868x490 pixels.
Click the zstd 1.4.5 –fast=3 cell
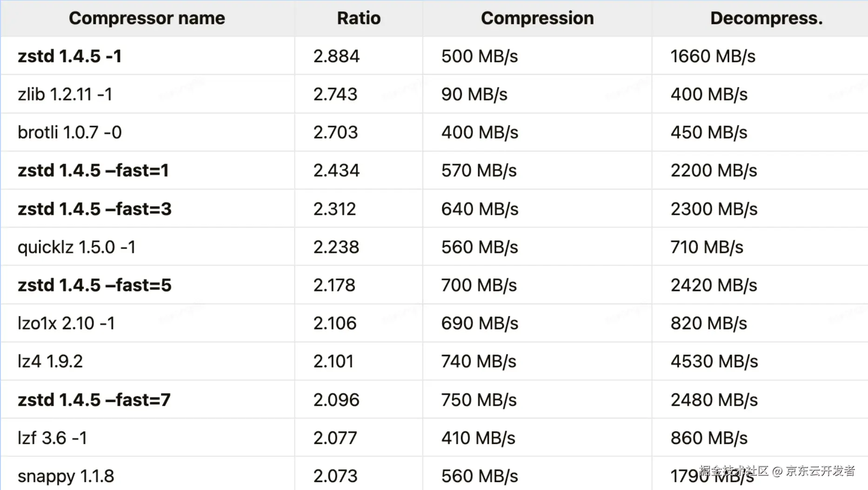(94, 209)
